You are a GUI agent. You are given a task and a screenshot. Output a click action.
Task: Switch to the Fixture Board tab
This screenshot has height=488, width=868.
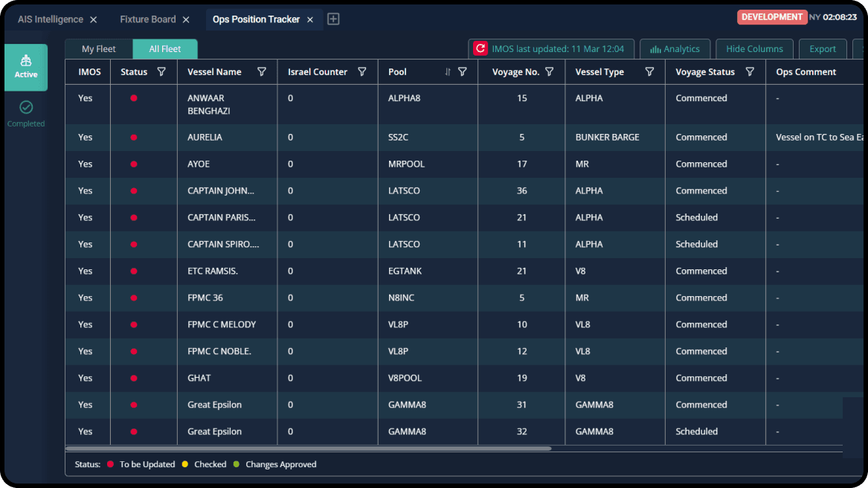click(x=148, y=19)
